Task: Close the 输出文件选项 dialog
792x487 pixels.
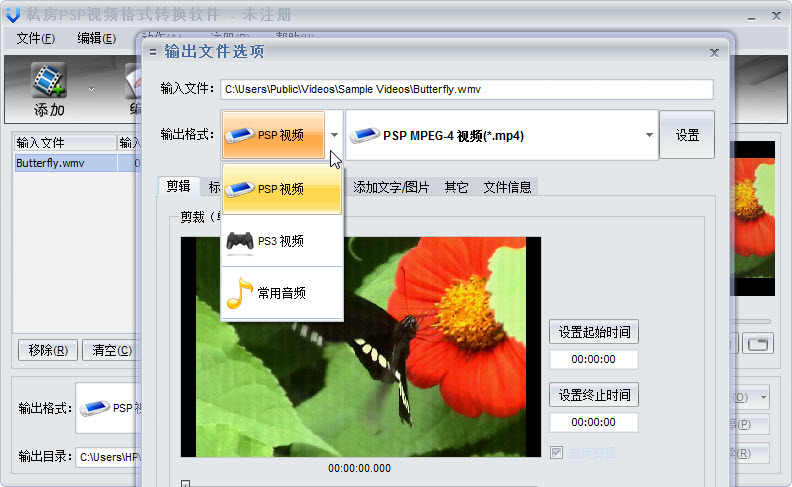Action: [x=714, y=53]
